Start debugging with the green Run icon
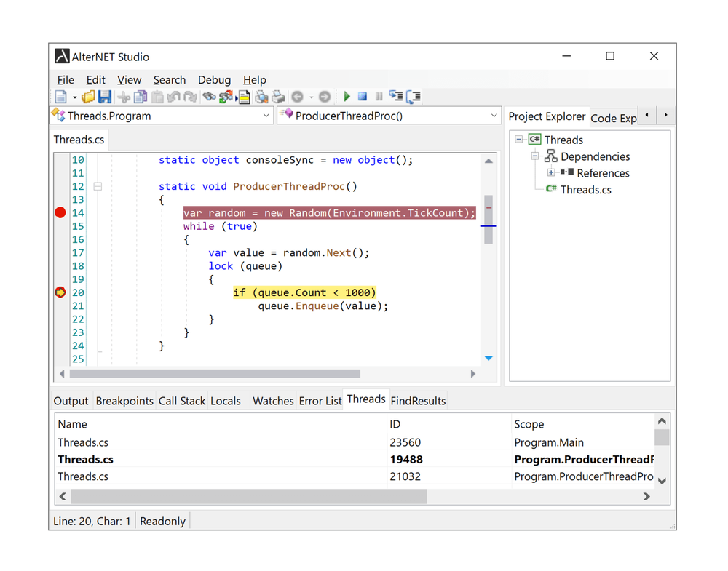 [x=347, y=96]
